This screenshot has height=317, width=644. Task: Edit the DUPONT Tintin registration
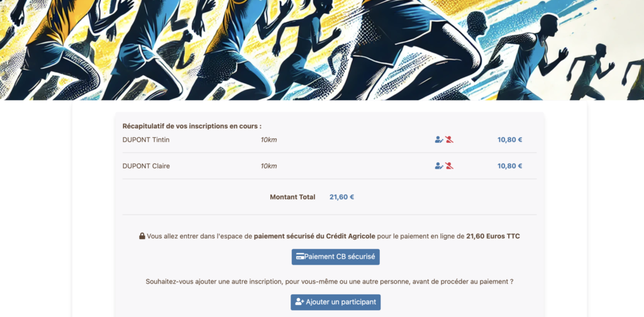[439, 140]
